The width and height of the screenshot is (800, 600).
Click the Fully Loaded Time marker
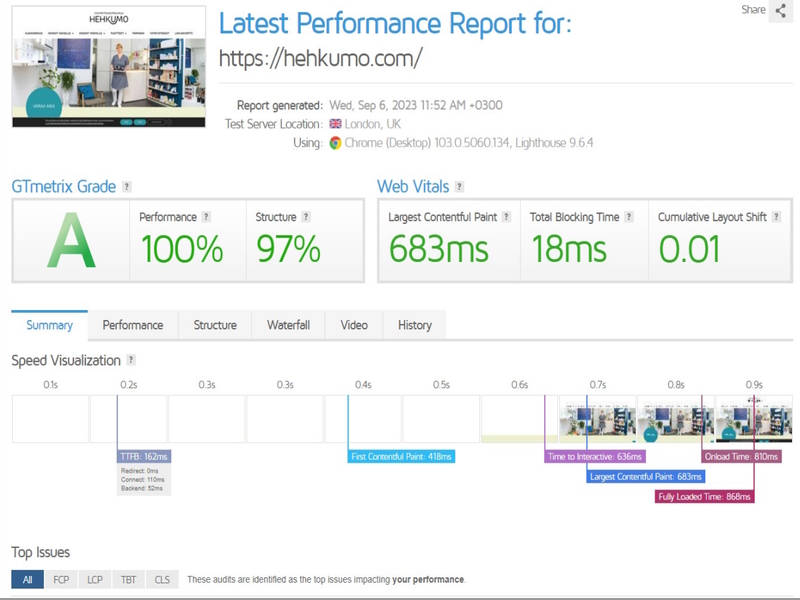pos(705,496)
